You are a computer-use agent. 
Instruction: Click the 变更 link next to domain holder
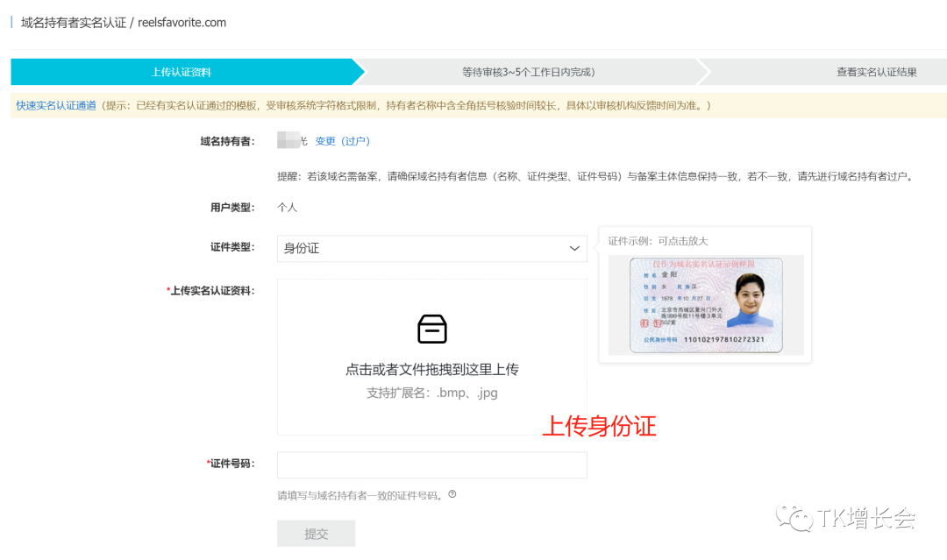coord(325,140)
